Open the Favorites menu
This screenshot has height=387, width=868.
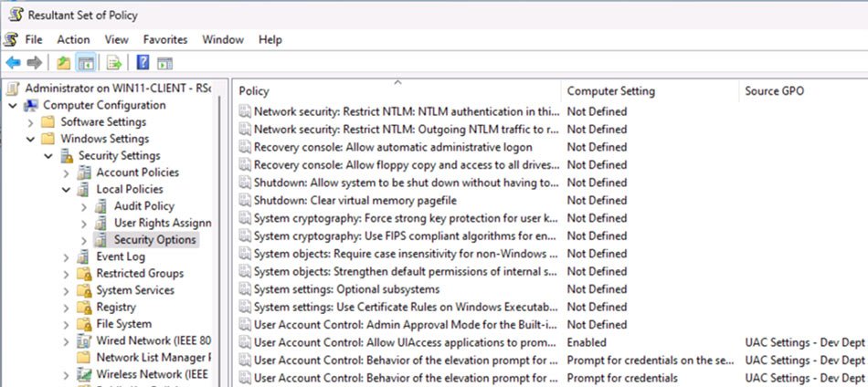point(164,40)
